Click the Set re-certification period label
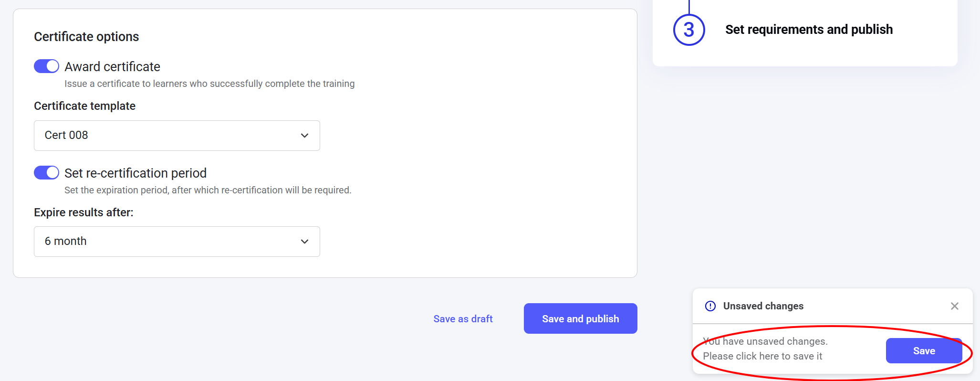This screenshot has height=381, width=980. point(136,173)
